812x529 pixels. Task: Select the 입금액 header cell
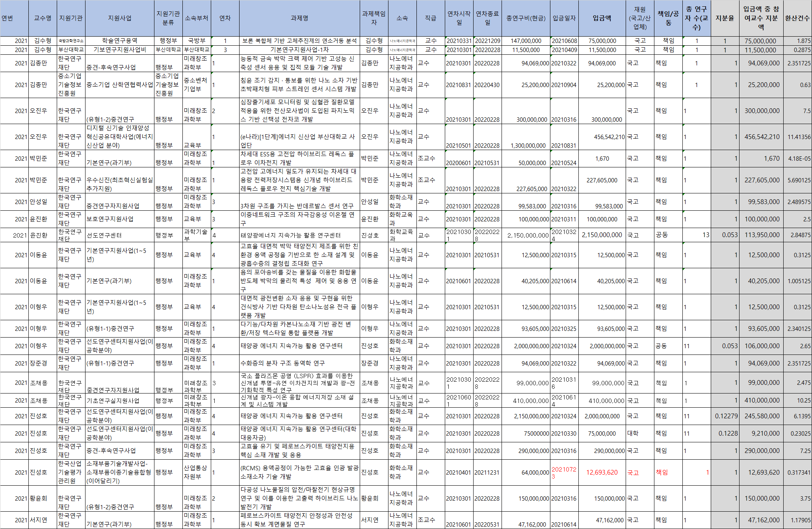[x=602, y=18]
